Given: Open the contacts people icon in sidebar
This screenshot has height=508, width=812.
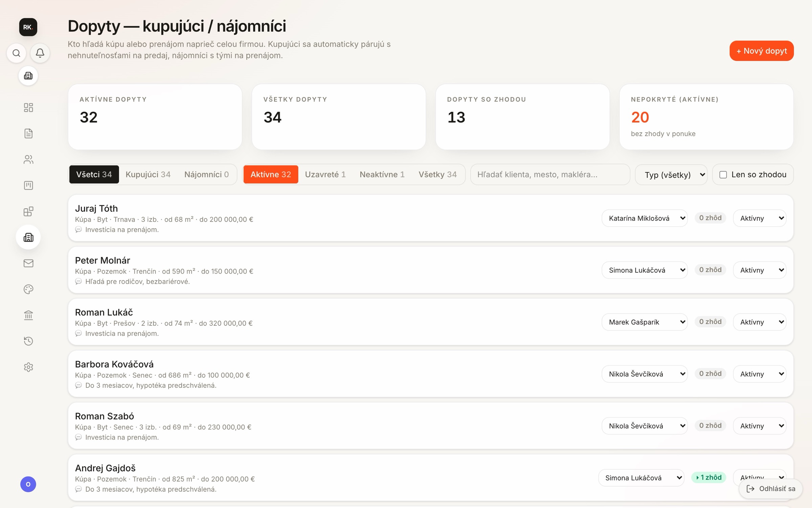Looking at the screenshot, I should click(x=28, y=160).
